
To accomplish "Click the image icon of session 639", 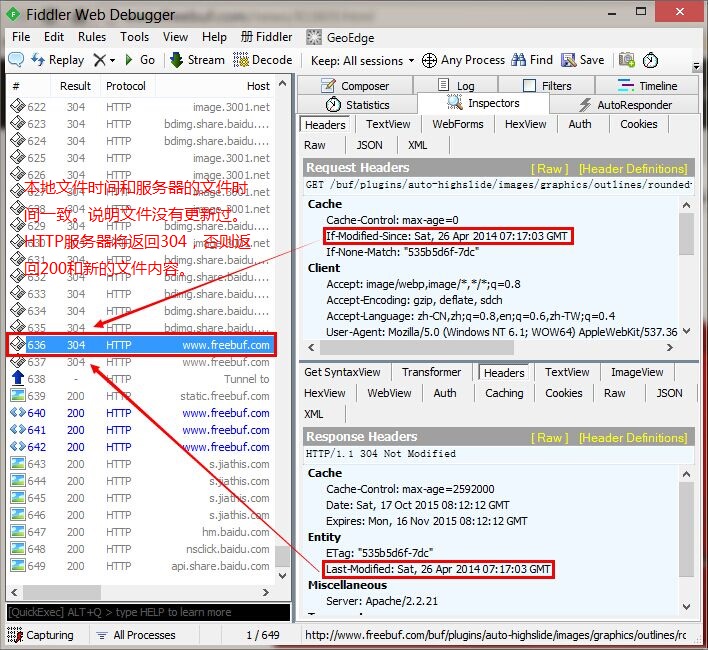I will click(18, 395).
